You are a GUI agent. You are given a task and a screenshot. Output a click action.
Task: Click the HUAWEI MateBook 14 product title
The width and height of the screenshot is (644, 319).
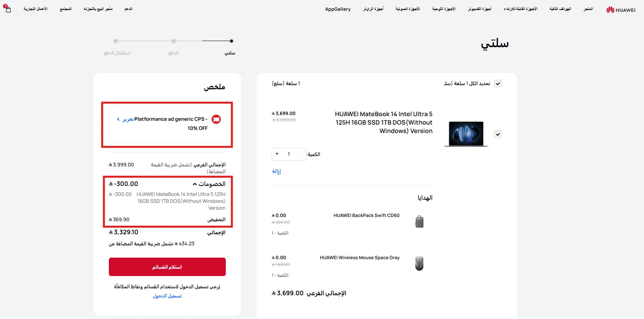coord(384,122)
